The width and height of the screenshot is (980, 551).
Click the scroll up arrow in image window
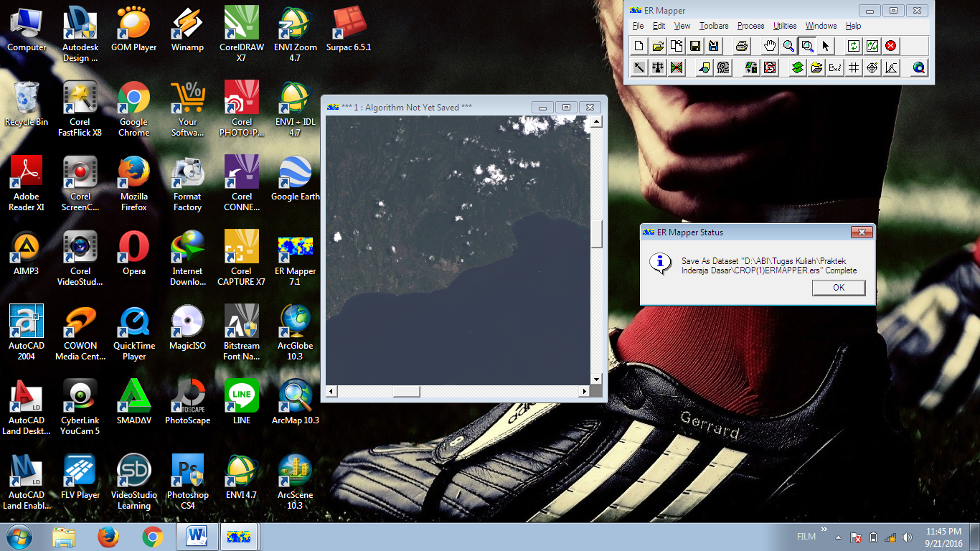click(596, 122)
